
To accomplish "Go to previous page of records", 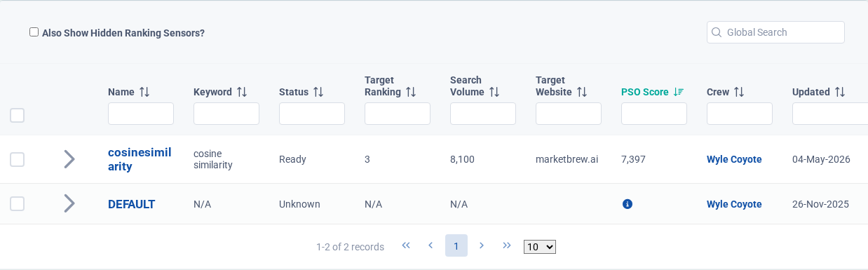I will 430,245.
